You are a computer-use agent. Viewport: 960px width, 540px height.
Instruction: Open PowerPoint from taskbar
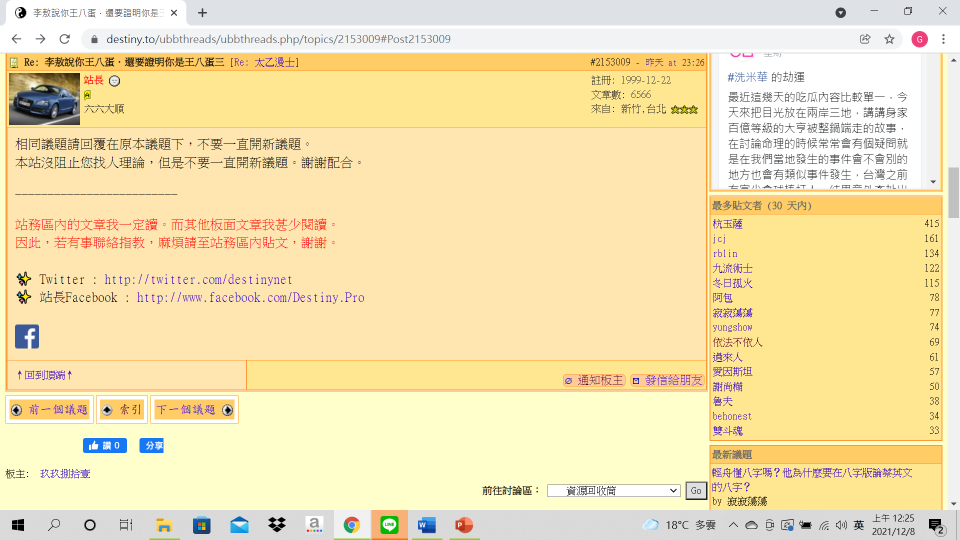coord(464,525)
